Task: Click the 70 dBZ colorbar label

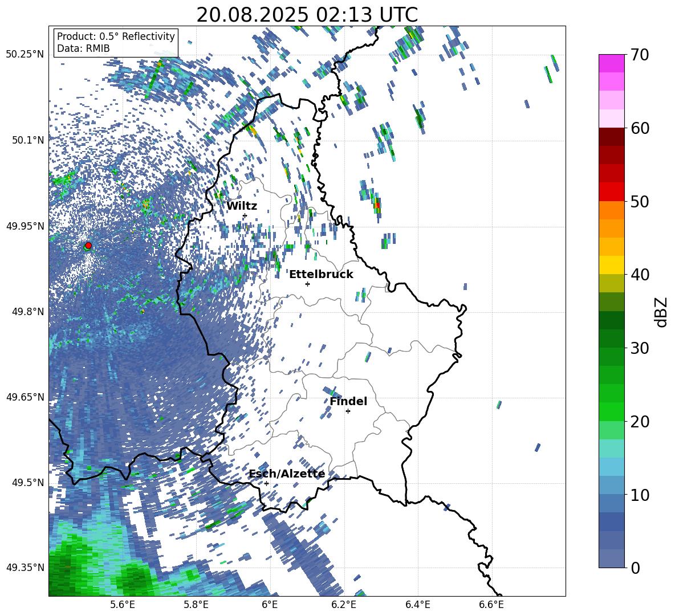Action: 639,55
